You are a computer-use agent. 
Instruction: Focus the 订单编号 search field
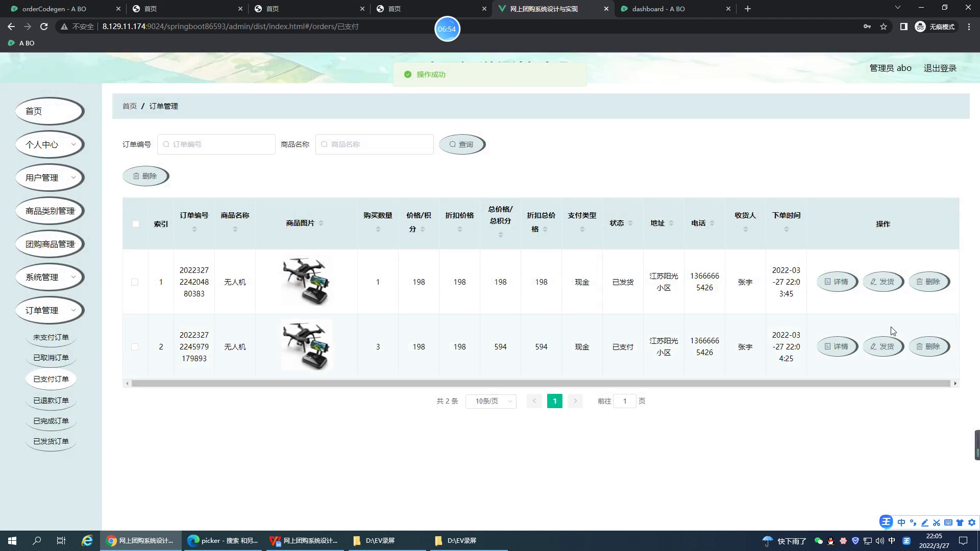coord(216,144)
